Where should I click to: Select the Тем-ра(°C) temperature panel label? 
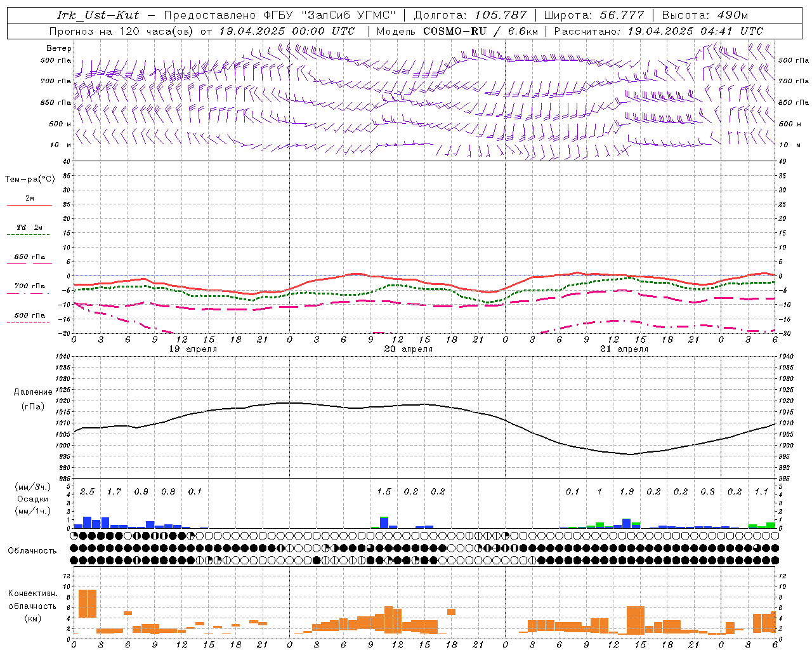pyautogui.click(x=30, y=180)
